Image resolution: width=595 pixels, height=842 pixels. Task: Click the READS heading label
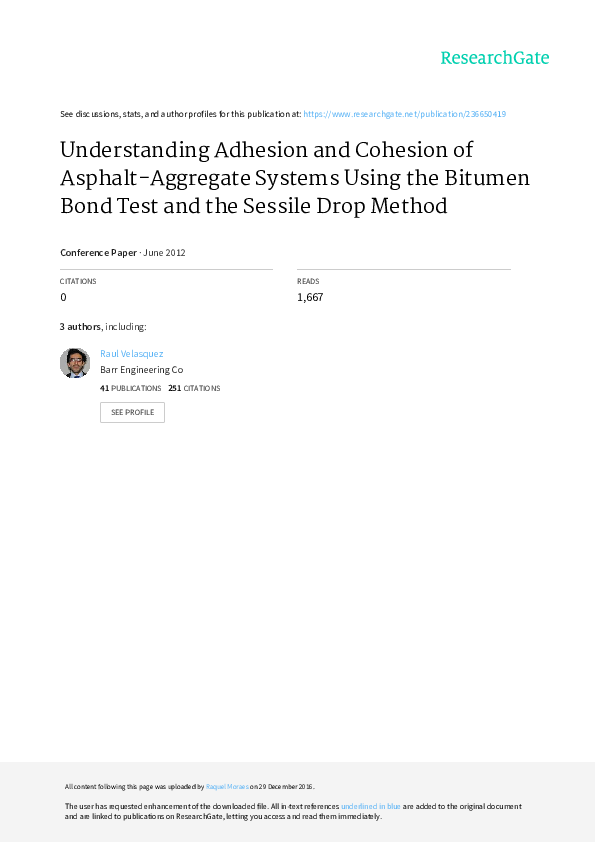click(308, 281)
